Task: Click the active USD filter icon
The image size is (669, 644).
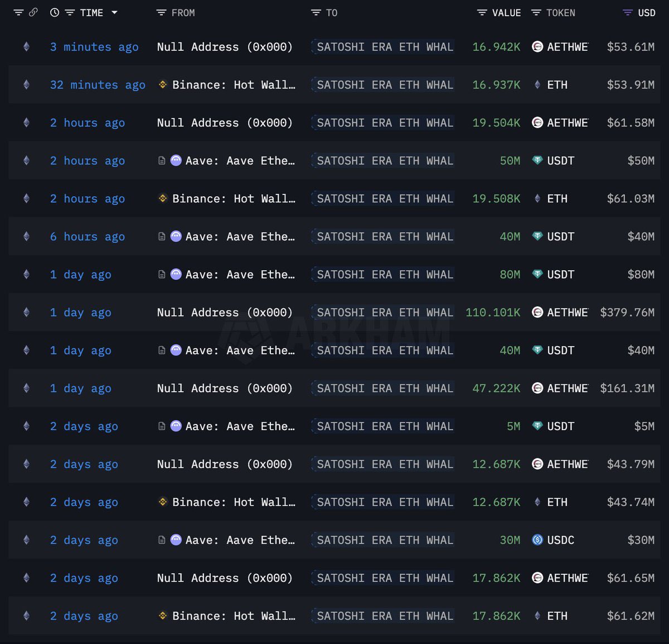Action: pos(627,12)
